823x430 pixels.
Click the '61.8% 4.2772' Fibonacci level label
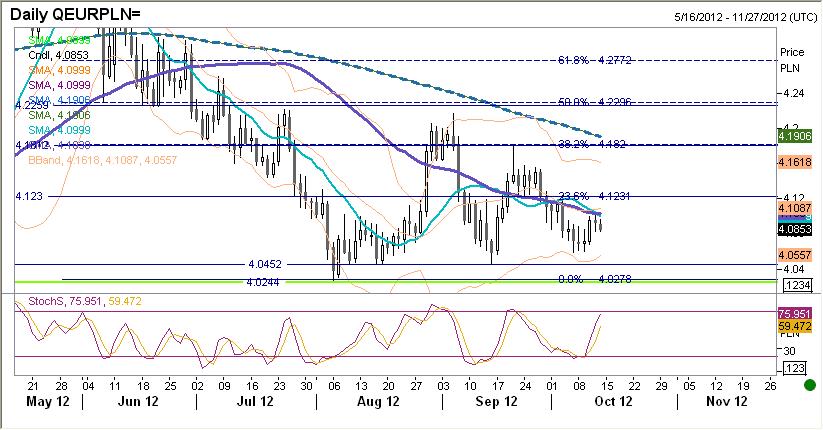pyautogui.click(x=594, y=60)
